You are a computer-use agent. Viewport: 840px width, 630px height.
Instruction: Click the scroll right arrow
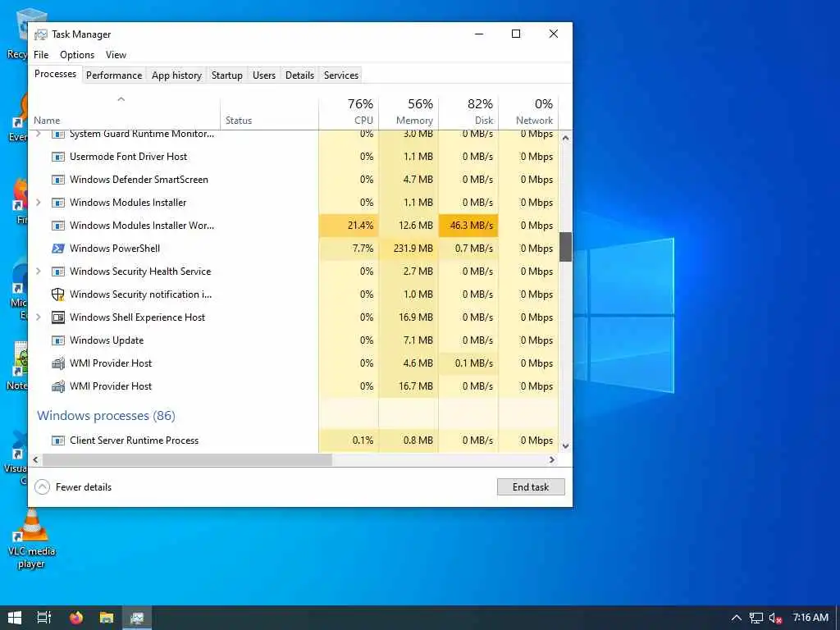(x=552, y=460)
